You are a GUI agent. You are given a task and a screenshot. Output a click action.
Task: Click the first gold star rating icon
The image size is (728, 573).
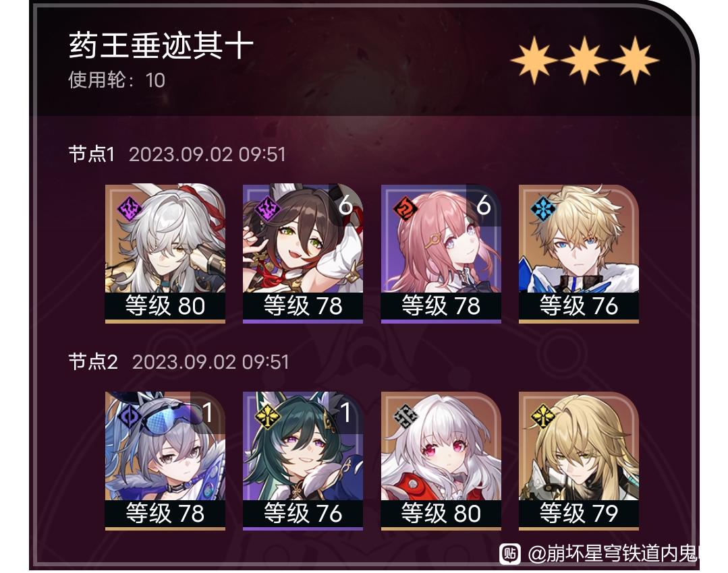(534, 60)
